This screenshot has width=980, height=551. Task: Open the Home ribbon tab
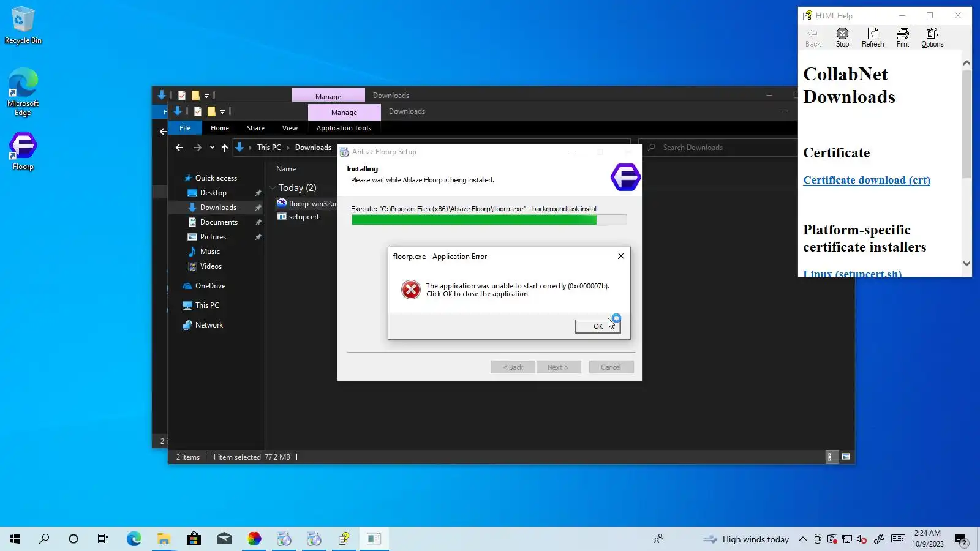pyautogui.click(x=220, y=128)
